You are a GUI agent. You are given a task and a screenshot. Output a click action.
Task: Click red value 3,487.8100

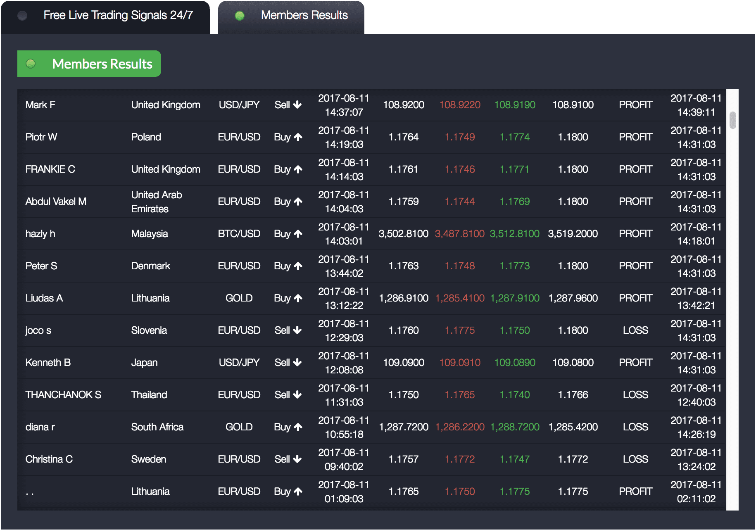[460, 234]
